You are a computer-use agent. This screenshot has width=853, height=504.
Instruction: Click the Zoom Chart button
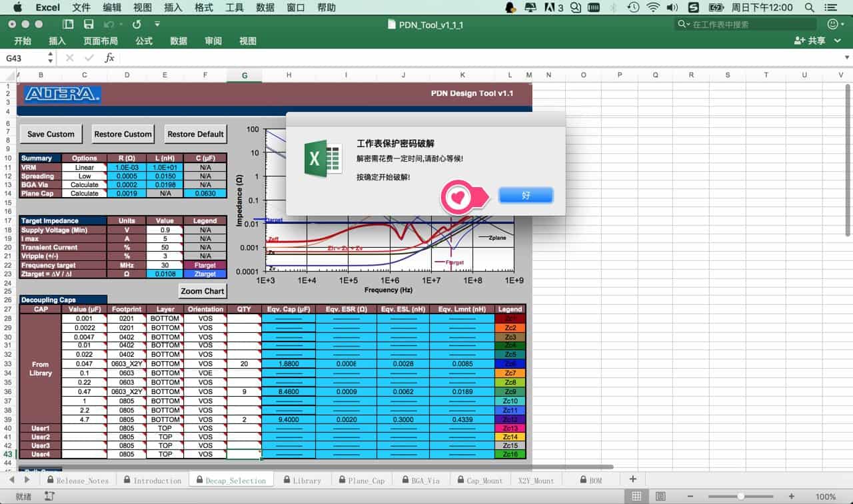coord(203,291)
